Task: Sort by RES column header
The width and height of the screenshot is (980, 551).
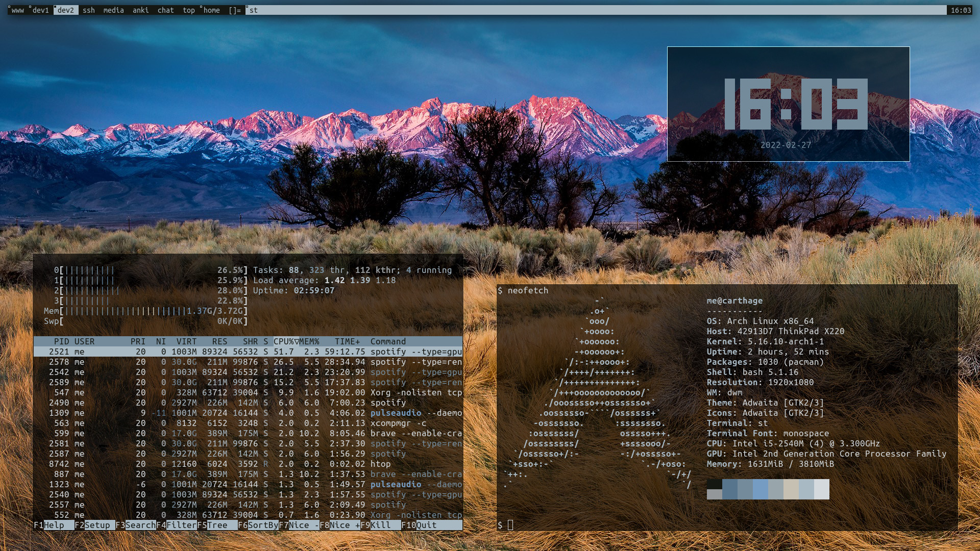Action: coord(219,341)
